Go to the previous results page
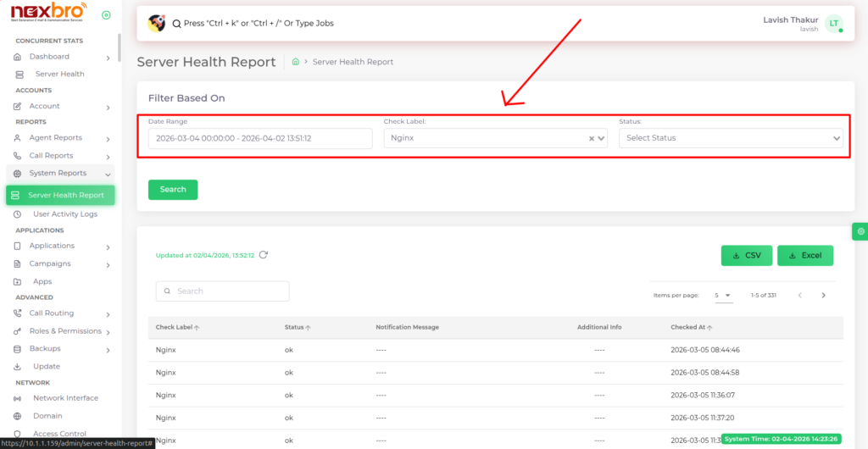The image size is (868, 449). pos(798,296)
